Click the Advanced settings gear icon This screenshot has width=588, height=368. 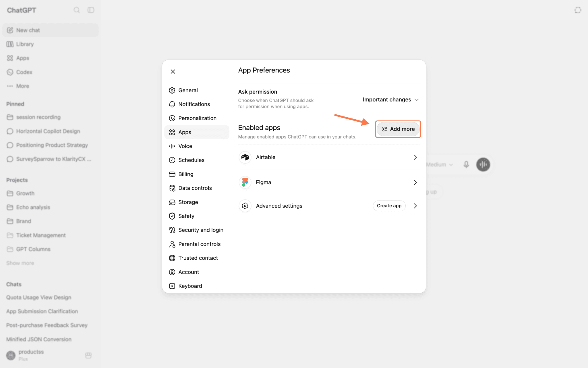(245, 206)
